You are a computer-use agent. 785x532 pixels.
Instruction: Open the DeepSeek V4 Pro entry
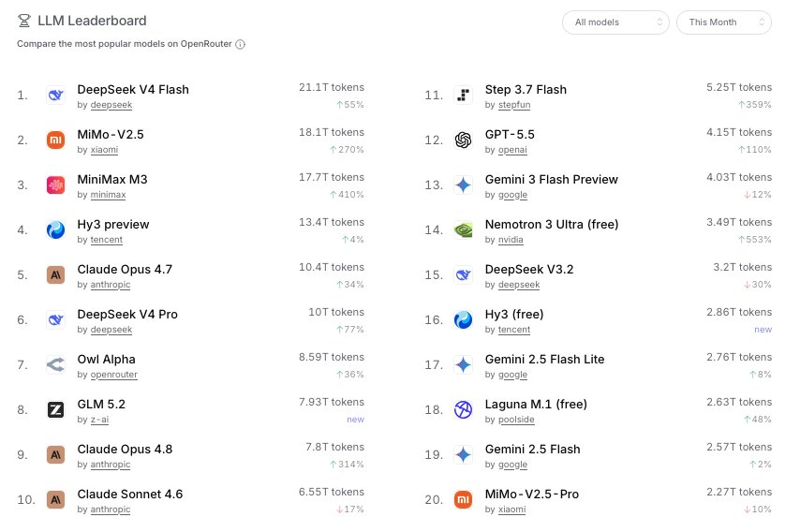[x=127, y=315]
